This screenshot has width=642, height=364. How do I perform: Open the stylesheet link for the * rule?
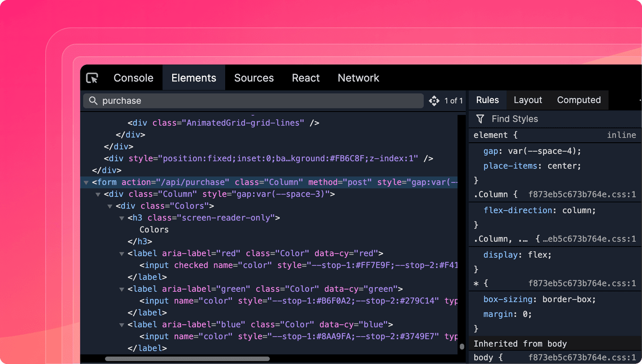tap(582, 284)
